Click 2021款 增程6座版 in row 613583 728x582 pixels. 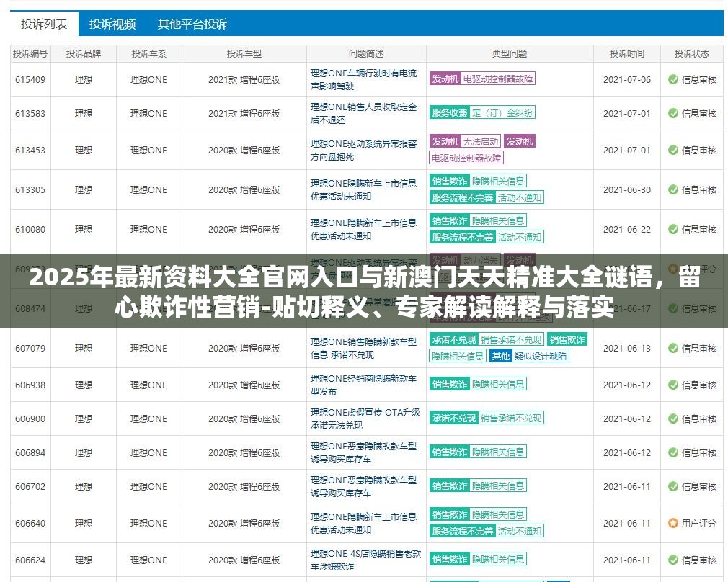point(244,113)
